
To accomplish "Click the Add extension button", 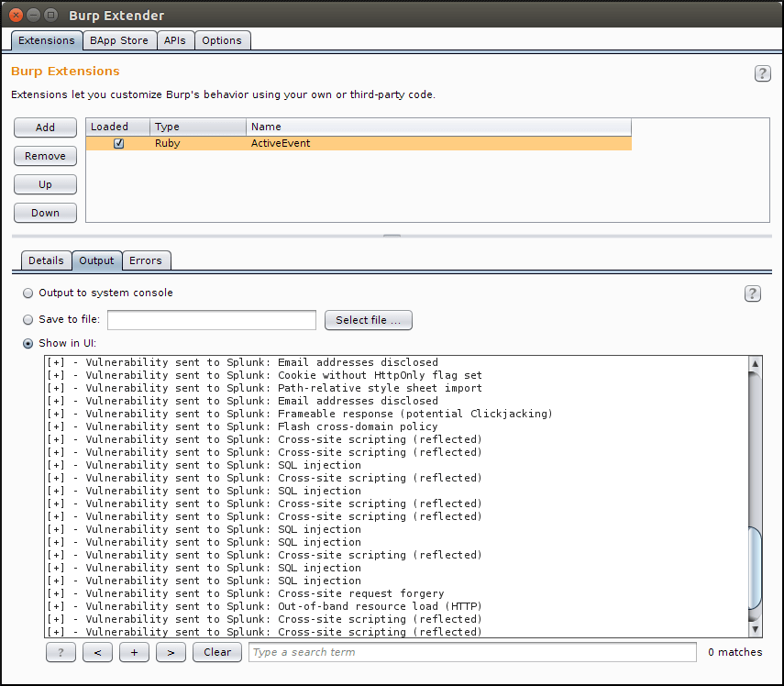I will [46, 127].
